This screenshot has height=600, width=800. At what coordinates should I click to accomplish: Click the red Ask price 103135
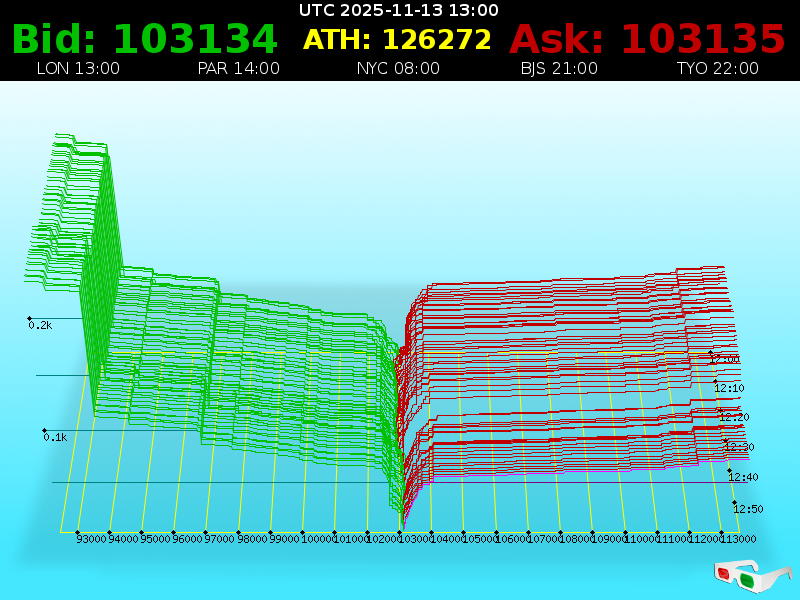tap(647, 40)
